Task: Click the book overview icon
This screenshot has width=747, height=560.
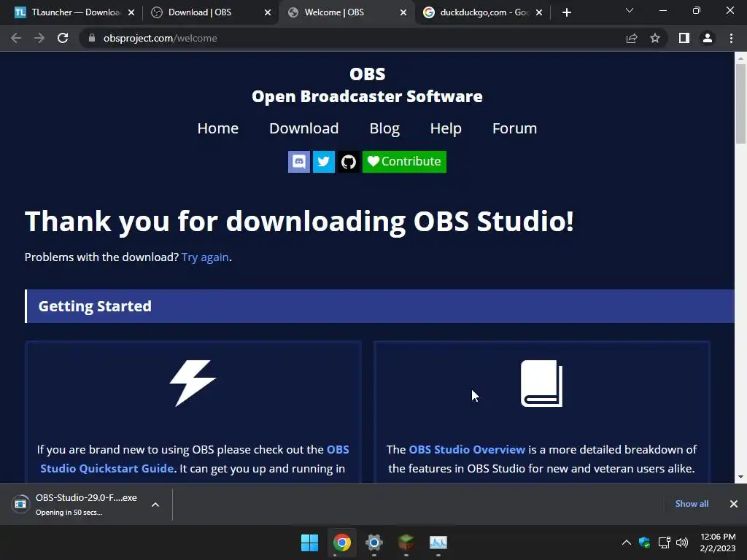Action: tap(542, 384)
